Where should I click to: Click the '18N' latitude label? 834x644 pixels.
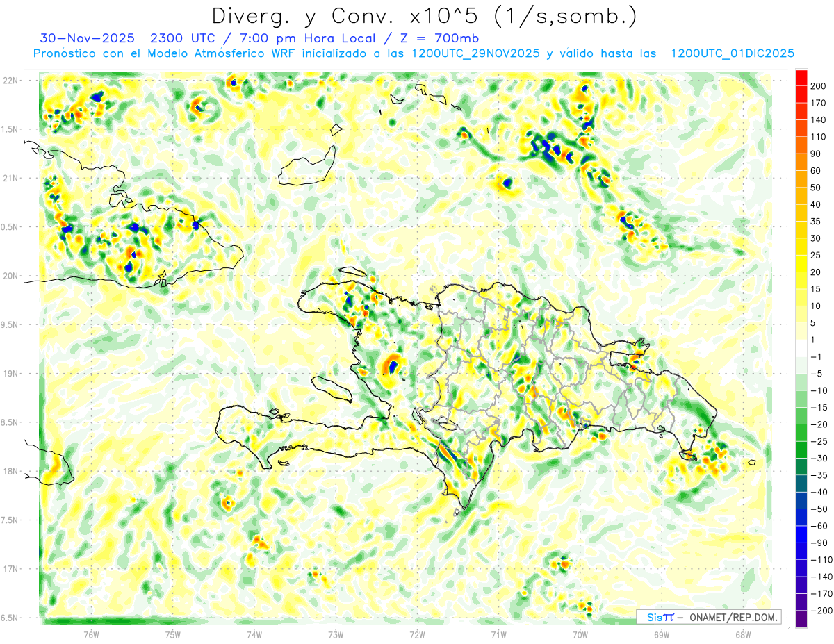[10, 471]
